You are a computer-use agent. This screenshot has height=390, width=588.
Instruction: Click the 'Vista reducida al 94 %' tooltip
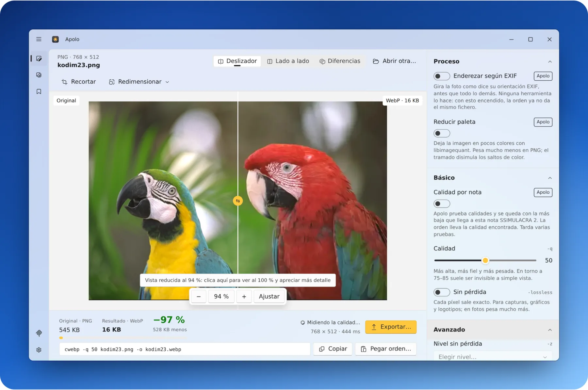(238, 280)
